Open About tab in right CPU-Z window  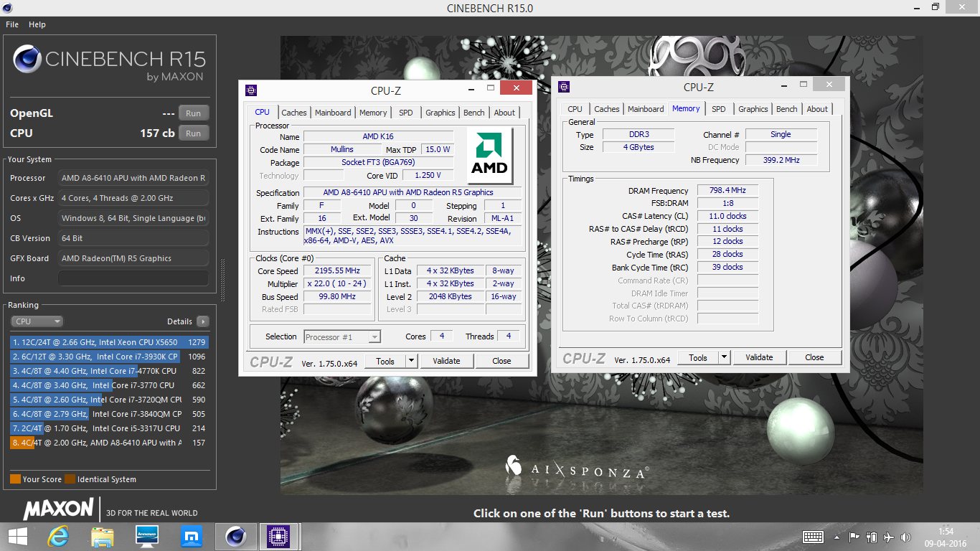pyautogui.click(x=817, y=109)
